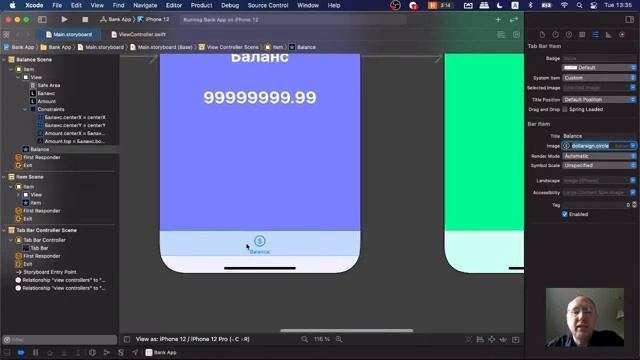Collapse Balance Scene in outline
Screen dimensions: 640x360
click(x=4, y=60)
